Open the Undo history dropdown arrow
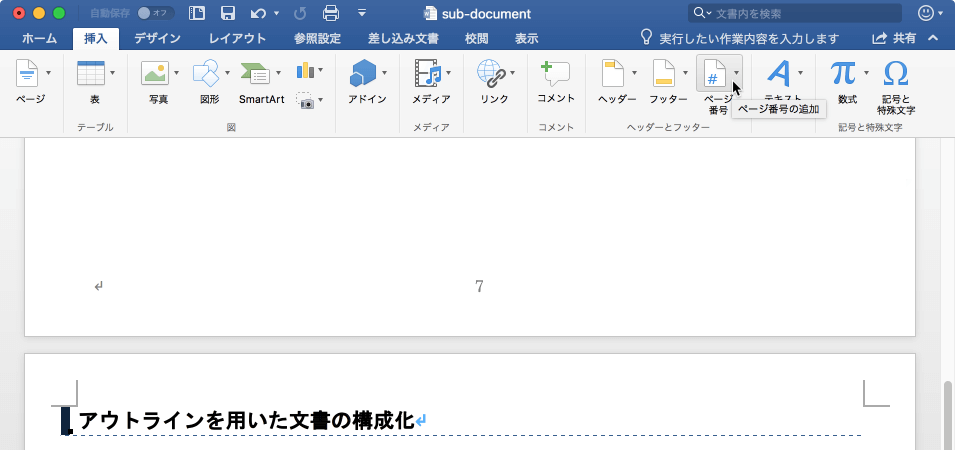 click(x=276, y=13)
